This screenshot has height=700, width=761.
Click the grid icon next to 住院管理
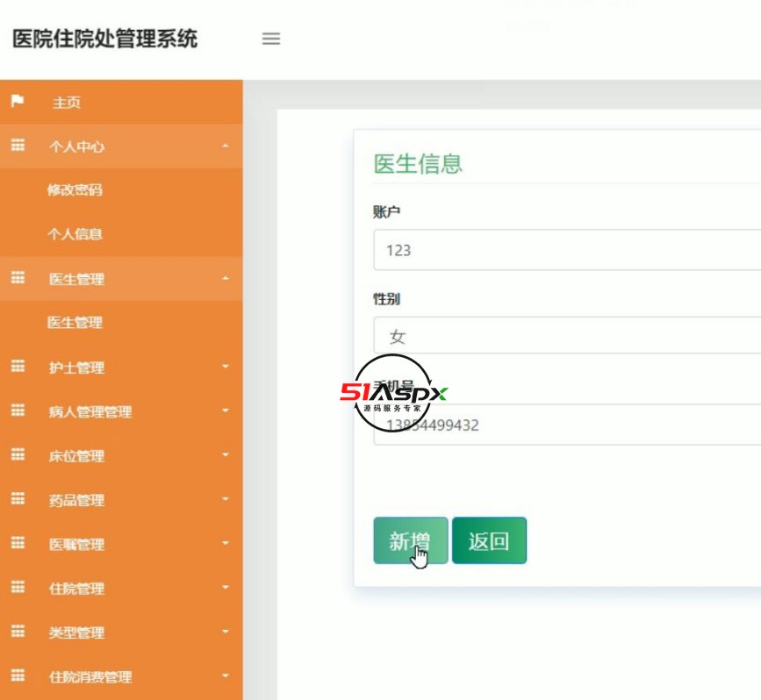coord(18,589)
